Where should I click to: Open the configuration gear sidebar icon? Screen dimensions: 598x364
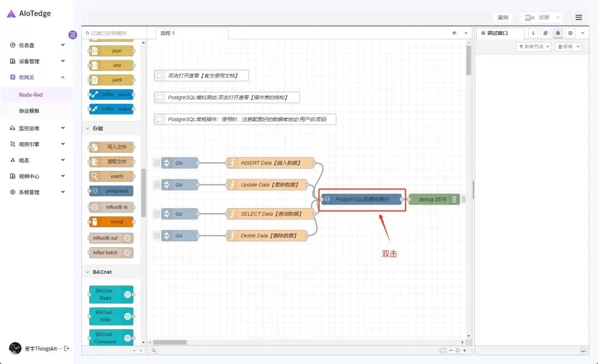click(x=570, y=33)
